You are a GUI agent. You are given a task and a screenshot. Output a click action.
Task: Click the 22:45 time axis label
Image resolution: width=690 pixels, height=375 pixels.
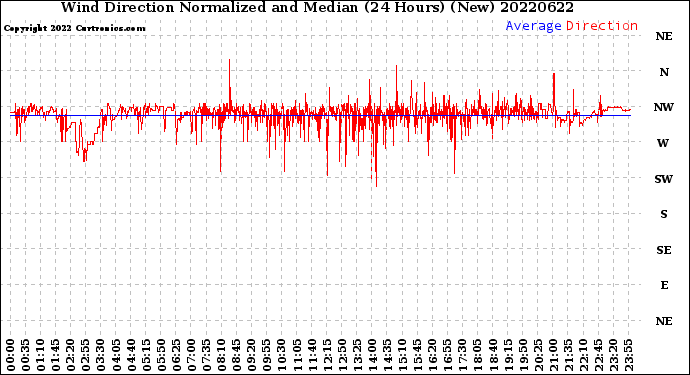[598, 355]
